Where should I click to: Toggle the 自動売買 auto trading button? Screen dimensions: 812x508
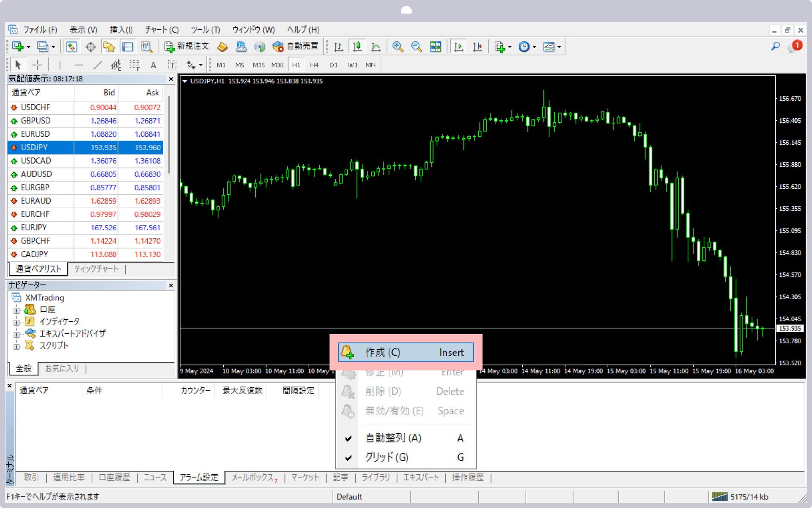click(x=295, y=47)
